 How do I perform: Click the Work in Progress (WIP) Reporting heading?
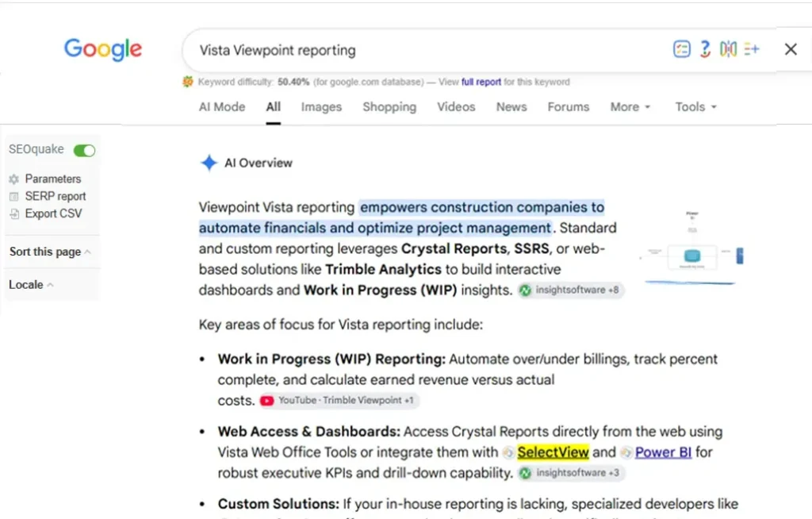click(x=331, y=359)
